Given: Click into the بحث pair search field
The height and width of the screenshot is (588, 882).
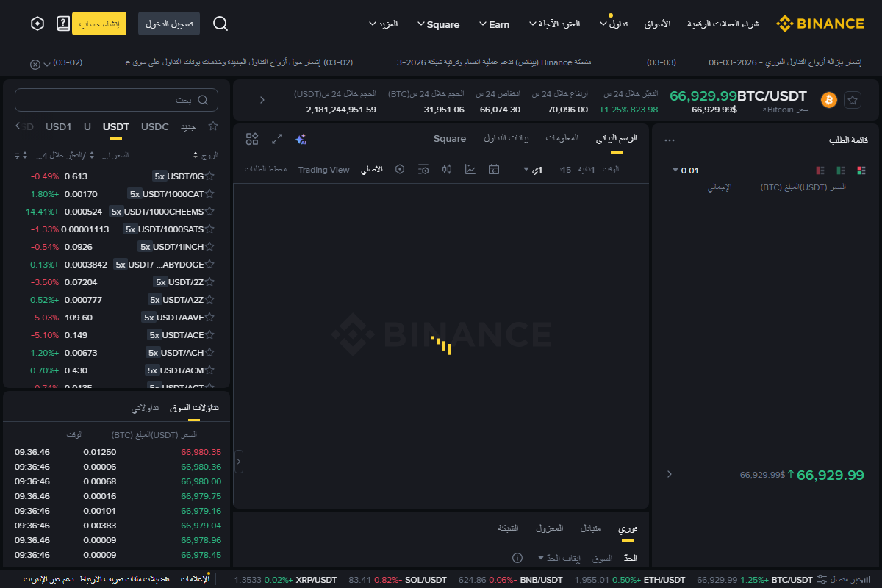Looking at the screenshot, I should click(116, 100).
